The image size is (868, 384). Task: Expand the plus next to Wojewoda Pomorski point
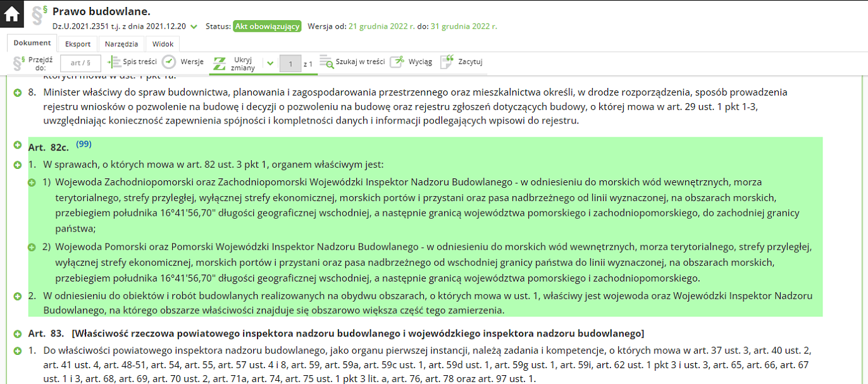[x=32, y=246]
